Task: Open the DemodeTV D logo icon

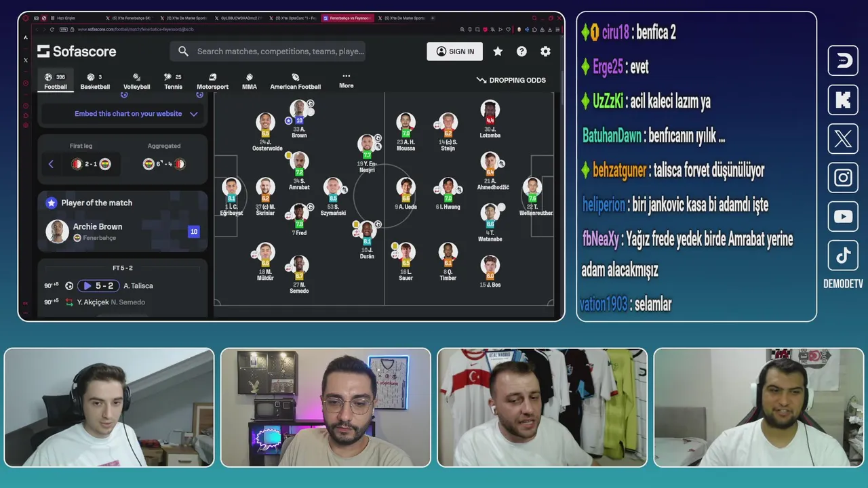Action: point(843,60)
